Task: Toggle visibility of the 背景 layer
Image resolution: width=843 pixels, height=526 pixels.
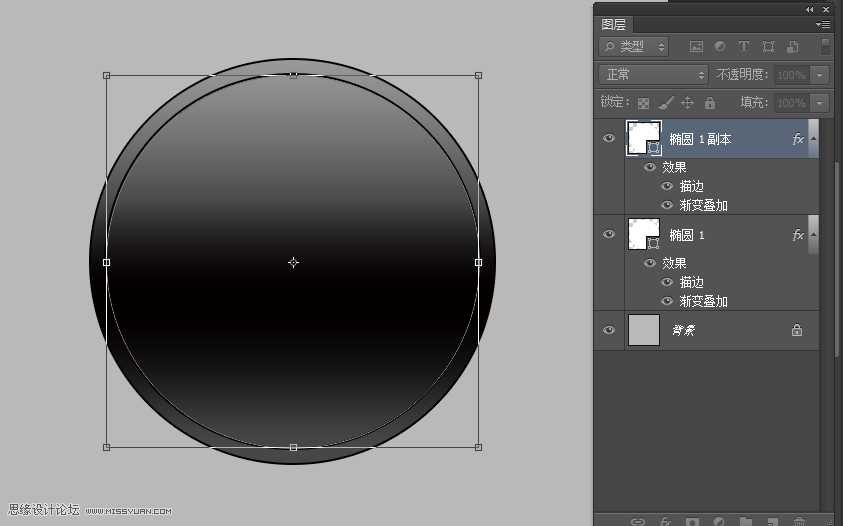Action: pos(609,330)
